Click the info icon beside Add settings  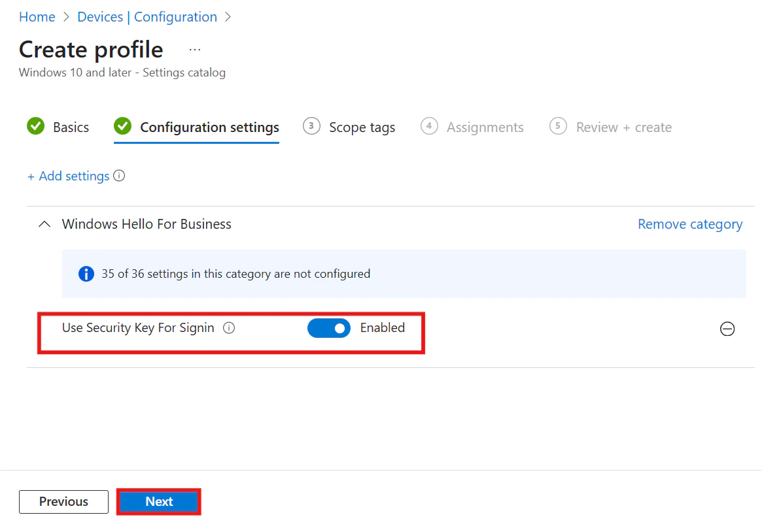[x=119, y=176]
